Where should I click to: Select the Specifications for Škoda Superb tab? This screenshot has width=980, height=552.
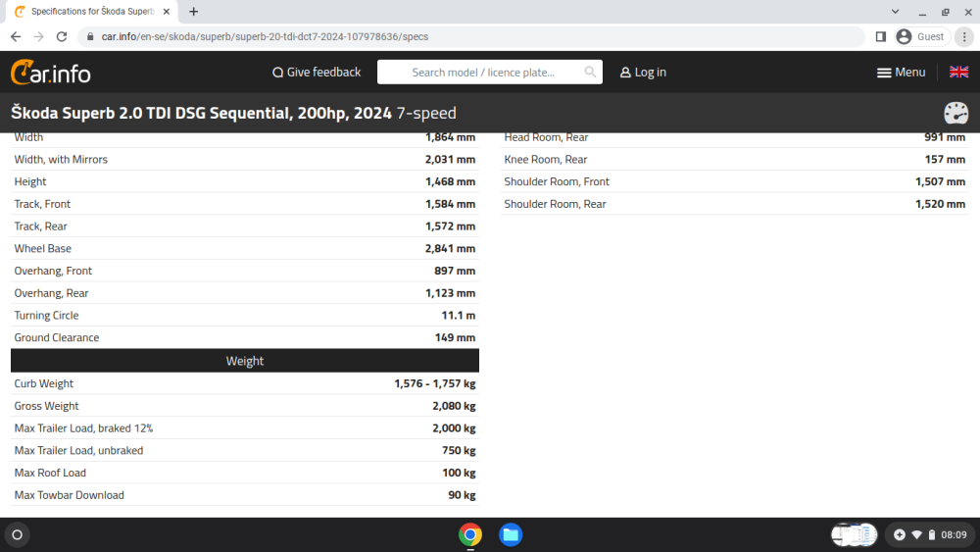[x=92, y=11]
